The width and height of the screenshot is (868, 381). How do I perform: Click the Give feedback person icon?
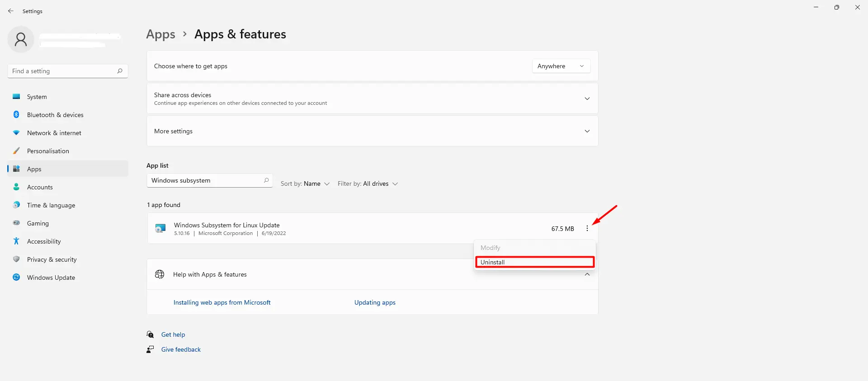(150, 349)
